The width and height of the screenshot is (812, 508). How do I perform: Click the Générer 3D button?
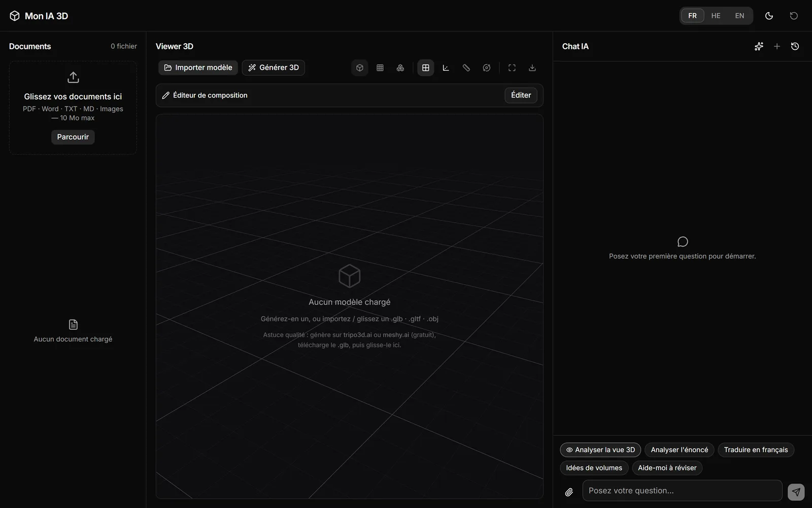(x=273, y=68)
